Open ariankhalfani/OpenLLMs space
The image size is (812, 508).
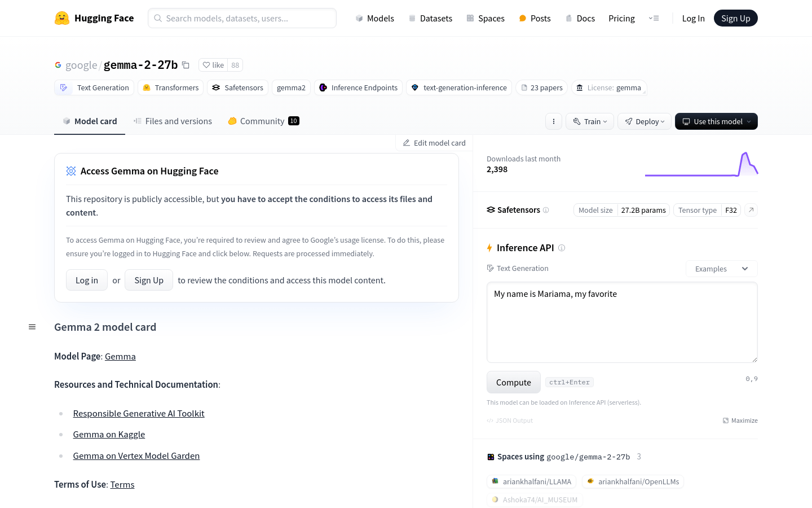[633, 481]
